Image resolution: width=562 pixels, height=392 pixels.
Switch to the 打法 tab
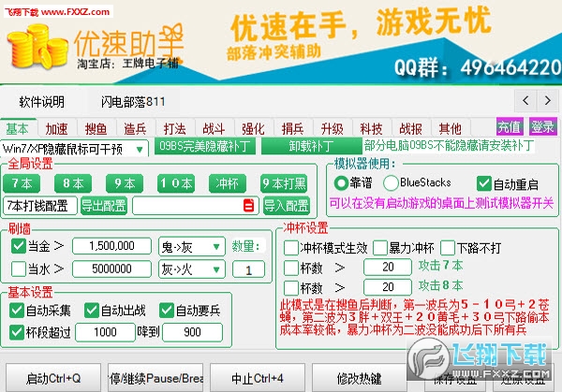click(x=174, y=128)
